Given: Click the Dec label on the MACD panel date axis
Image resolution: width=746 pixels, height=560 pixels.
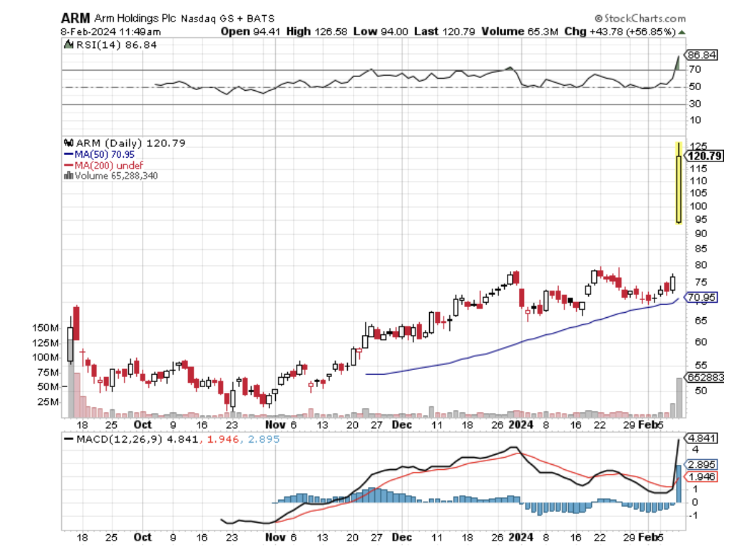Looking at the screenshot, I should tap(402, 538).
